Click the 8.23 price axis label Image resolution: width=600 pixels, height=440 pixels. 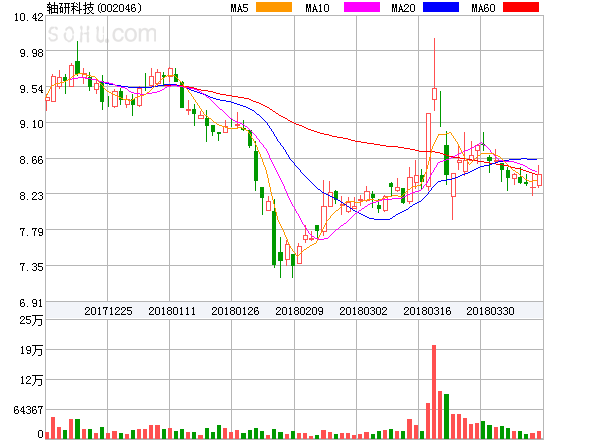click(x=32, y=196)
